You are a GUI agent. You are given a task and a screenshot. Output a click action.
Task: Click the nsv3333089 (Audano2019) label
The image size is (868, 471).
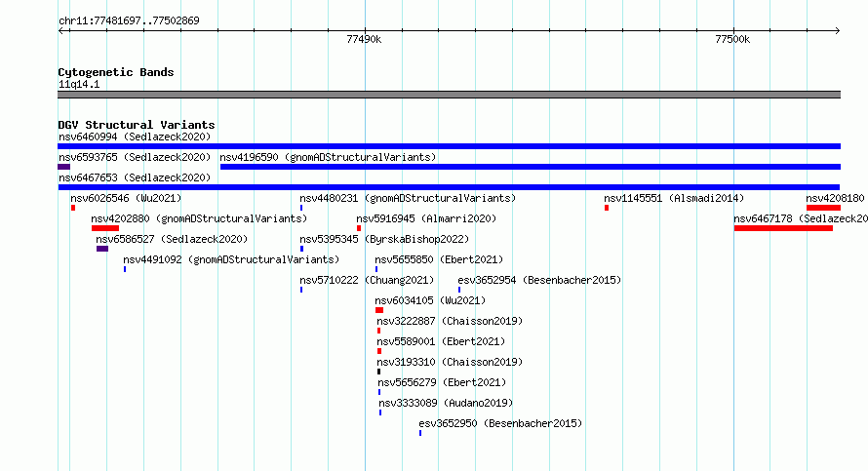[446, 403]
